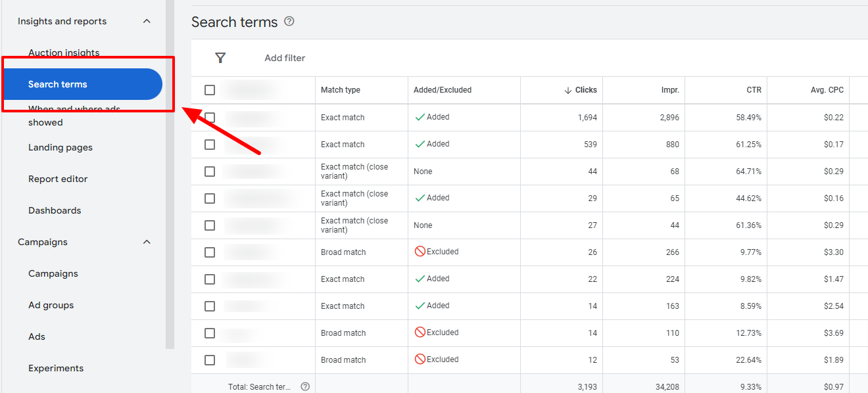Click None status in 44 clicks row

point(423,172)
